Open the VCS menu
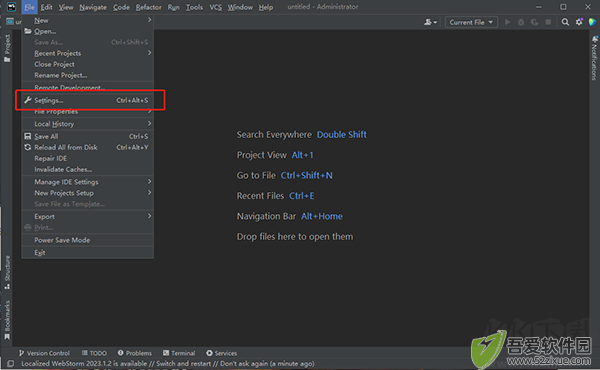Viewport: 600px width, 370px height. click(215, 7)
